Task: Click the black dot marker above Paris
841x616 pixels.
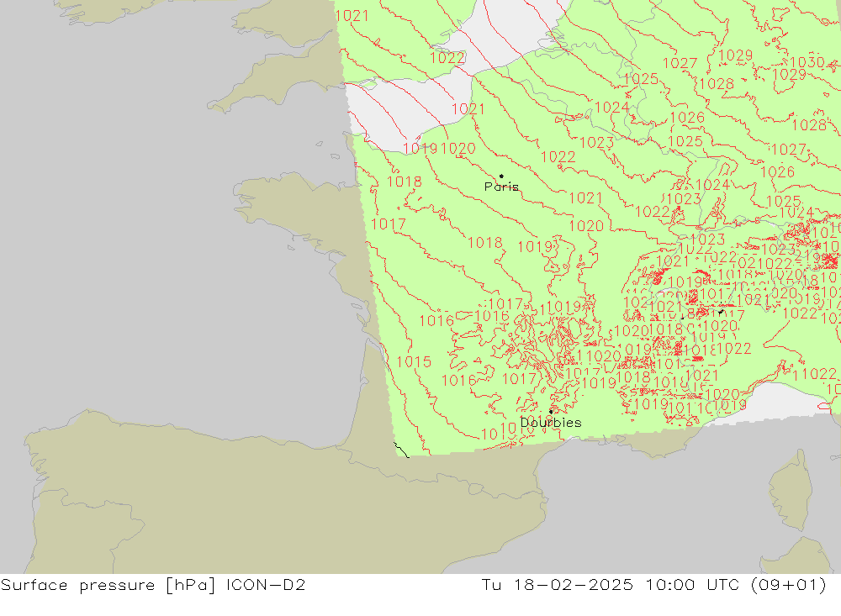Action: pos(501,176)
